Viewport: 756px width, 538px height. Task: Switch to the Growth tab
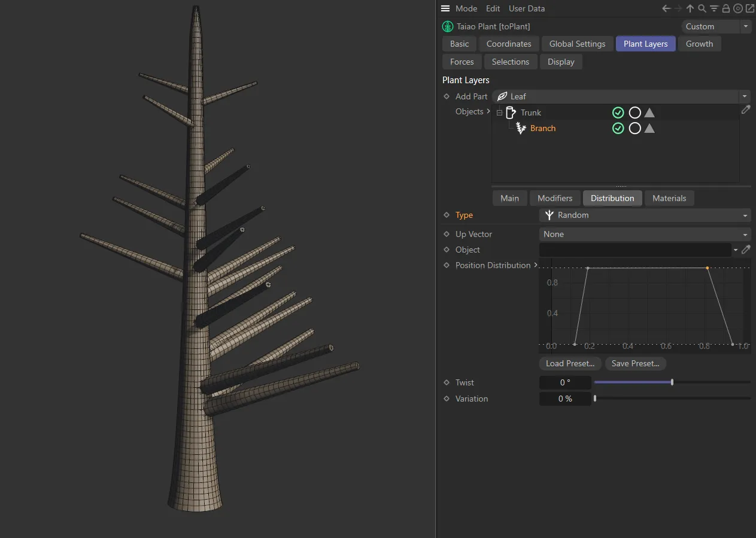[699, 44]
